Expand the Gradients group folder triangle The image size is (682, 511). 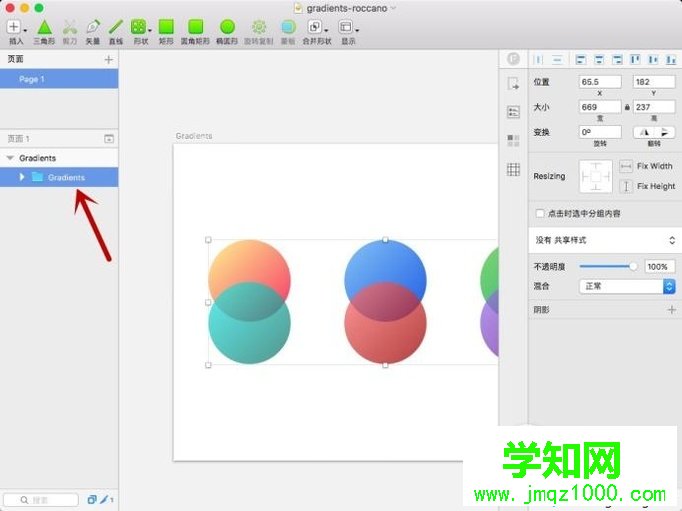click(x=22, y=177)
